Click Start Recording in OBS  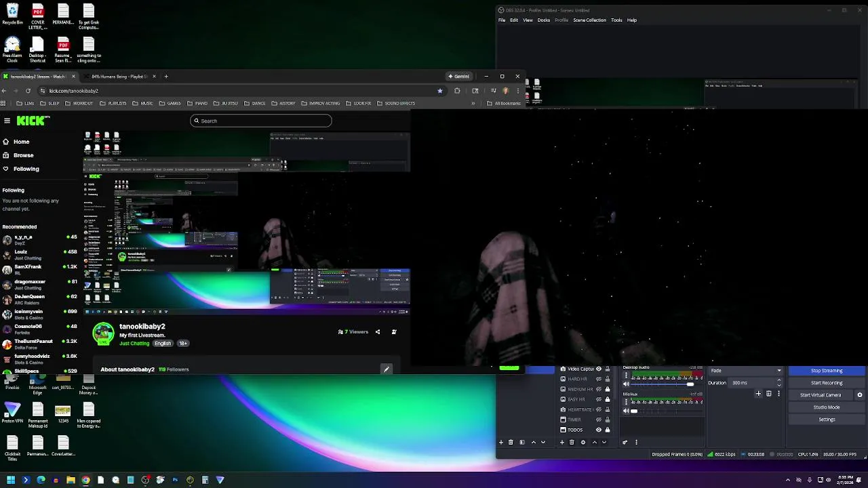(x=827, y=383)
